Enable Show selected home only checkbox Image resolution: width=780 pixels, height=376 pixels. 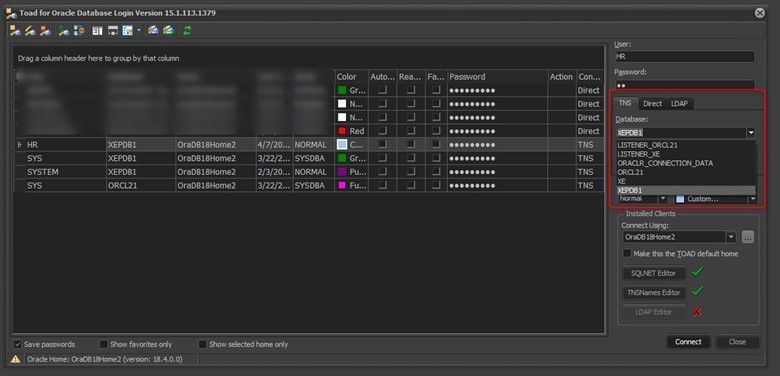coord(202,344)
